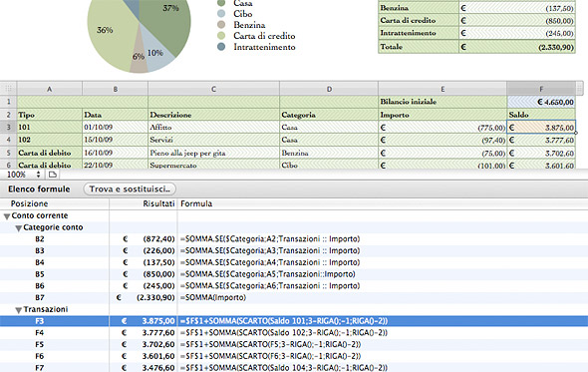Screen dimensions: 588x372
Task: Select column C header
Action: point(213,89)
